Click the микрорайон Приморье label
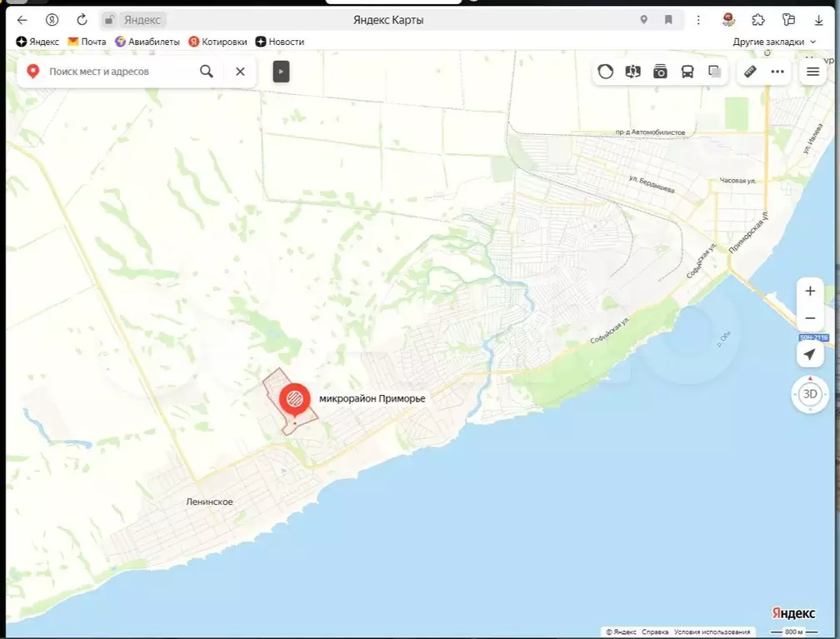Image resolution: width=840 pixels, height=639 pixels. [x=372, y=398]
